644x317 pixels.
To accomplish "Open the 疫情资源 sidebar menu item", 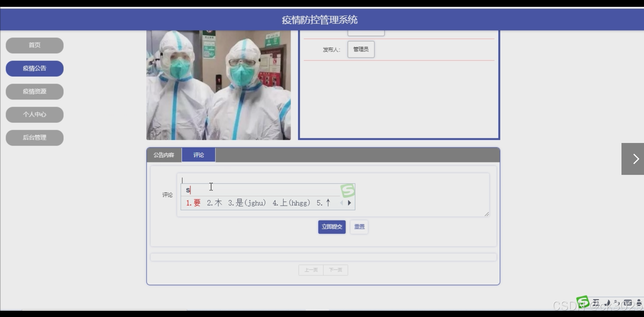I will (34, 91).
